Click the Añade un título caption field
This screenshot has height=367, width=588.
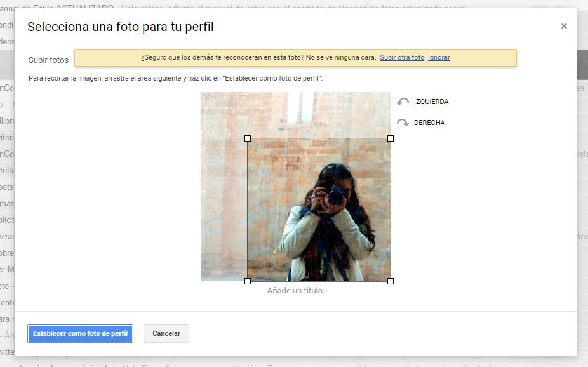(x=295, y=291)
